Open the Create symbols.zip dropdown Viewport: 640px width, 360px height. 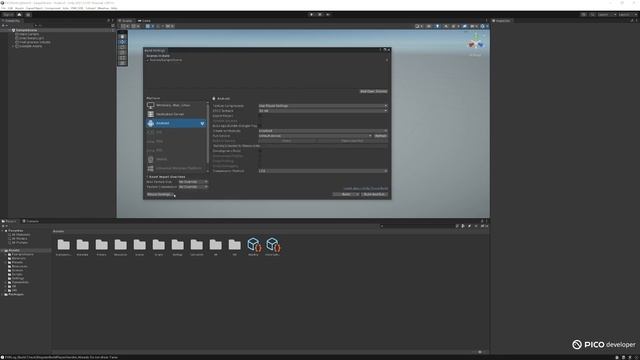click(323, 131)
